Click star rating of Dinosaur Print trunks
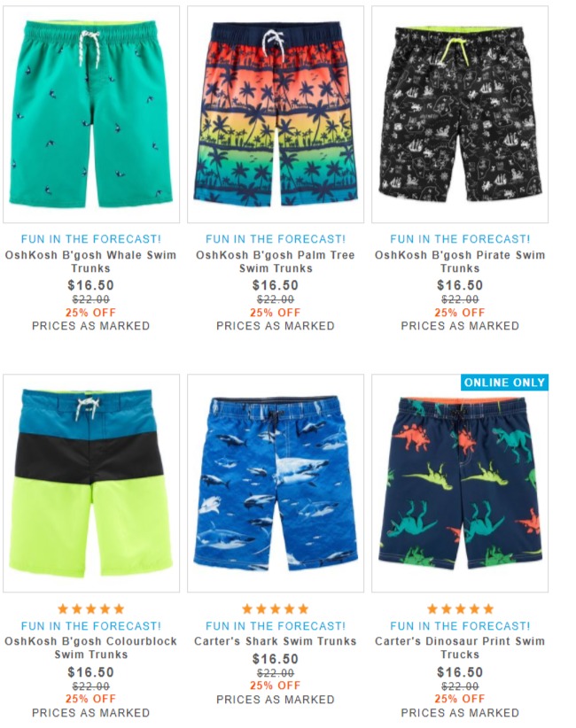This screenshot has height=728, width=576. tap(460, 608)
